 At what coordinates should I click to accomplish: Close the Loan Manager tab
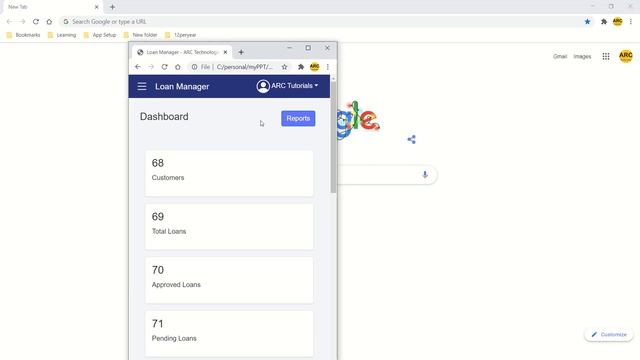coord(225,52)
